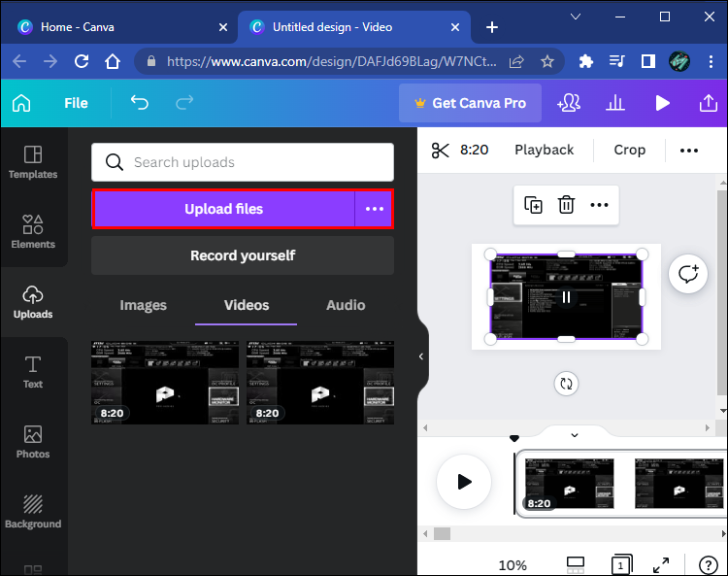Collapse the timeline with the chevron

pyautogui.click(x=574, y=435)
